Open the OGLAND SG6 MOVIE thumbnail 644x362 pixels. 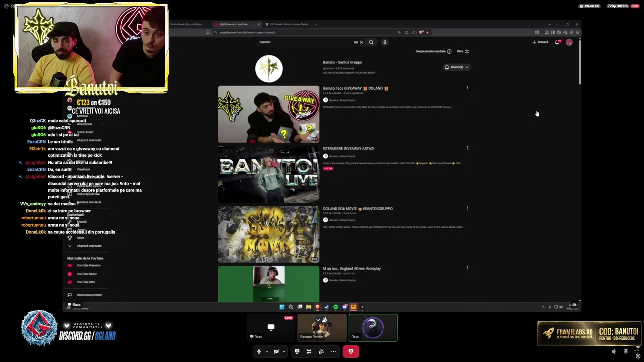click(x=269, y=234)
